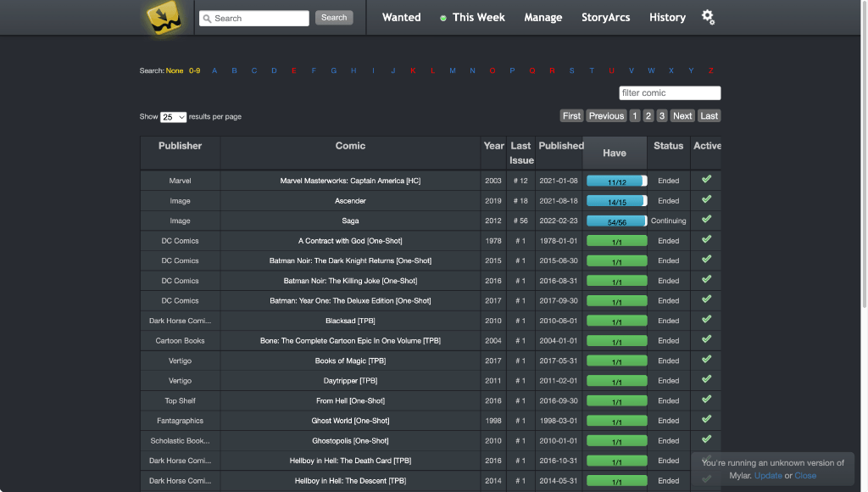Open the settings gear menu
Screen dimensions: 868x492
coord(708,17)
